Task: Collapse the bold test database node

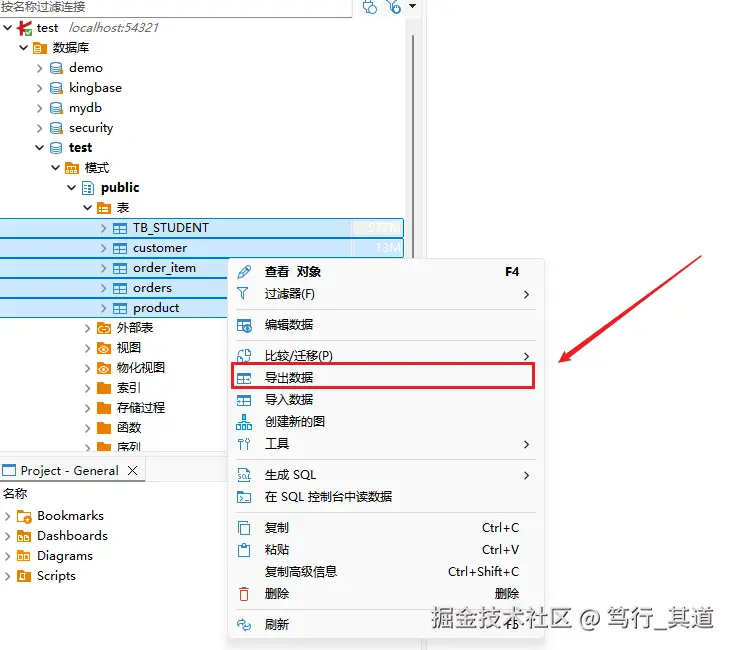Action: coord(40,148)
